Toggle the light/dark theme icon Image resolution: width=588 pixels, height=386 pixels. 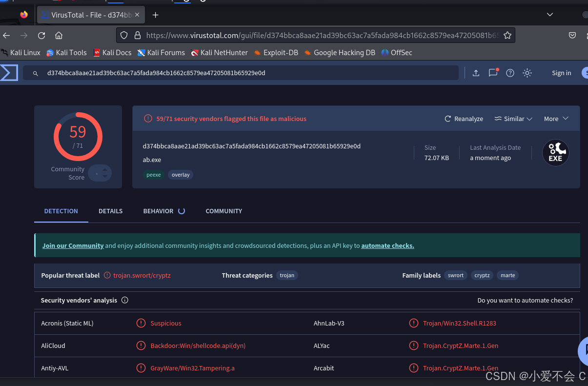(x=527, y=73)
